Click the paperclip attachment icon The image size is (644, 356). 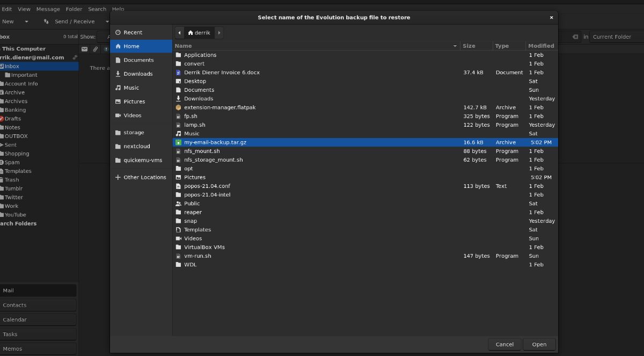95,49
